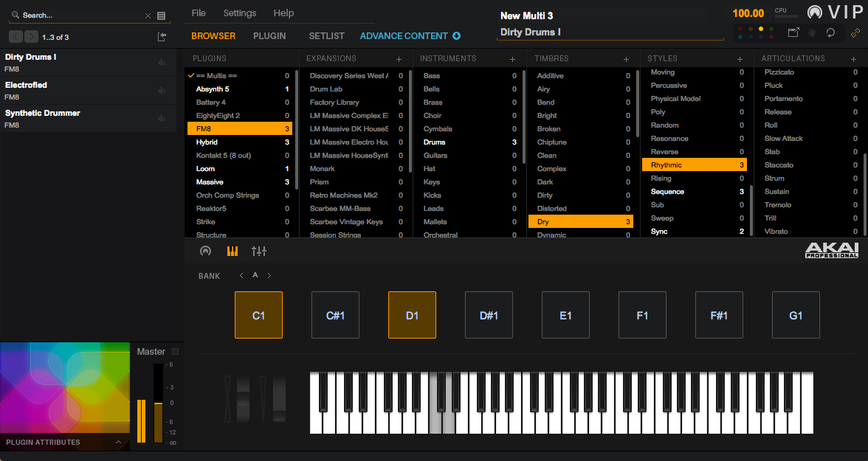Viewport: 868px width, 461px height.
Task: Add a new Styles tag
Action: pyautogui.click(x=740, y=59)
